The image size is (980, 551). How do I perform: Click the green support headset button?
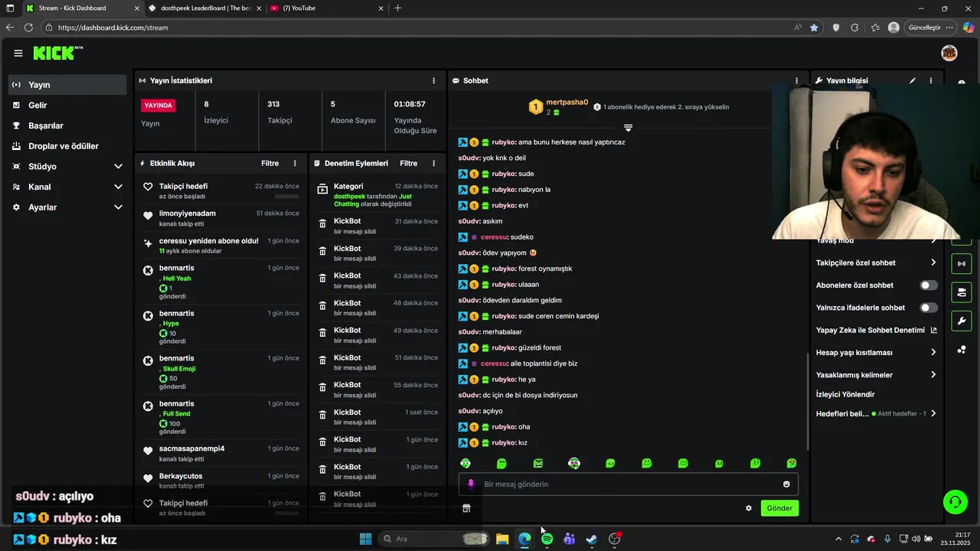click(955, 502)
